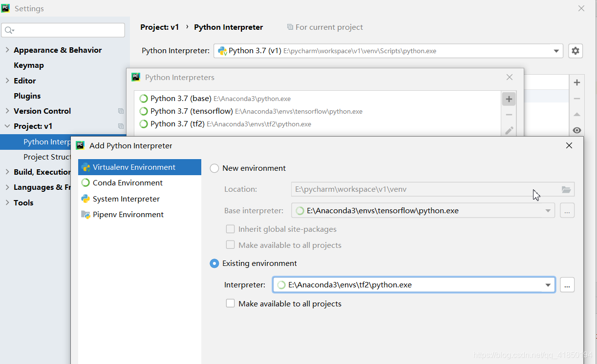Expand Languages & Frameworks settings
597x364 pixels.
[7, 187]
